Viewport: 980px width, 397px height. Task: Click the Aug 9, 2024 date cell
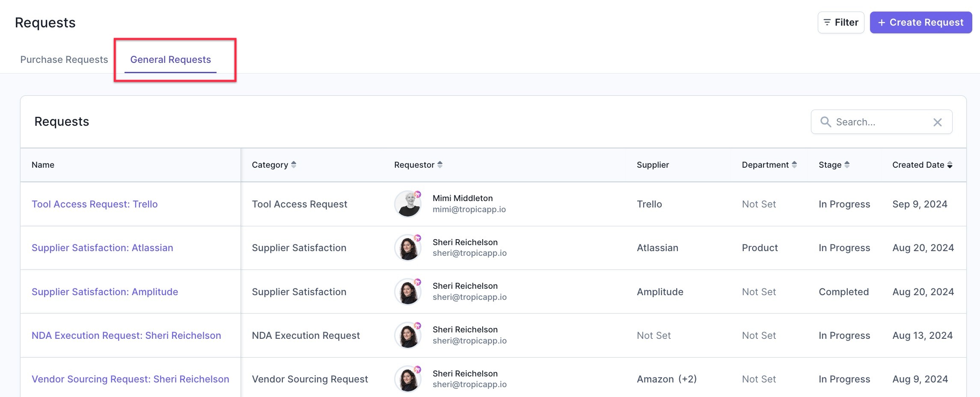pyautogui.click(x=920, y=379)
